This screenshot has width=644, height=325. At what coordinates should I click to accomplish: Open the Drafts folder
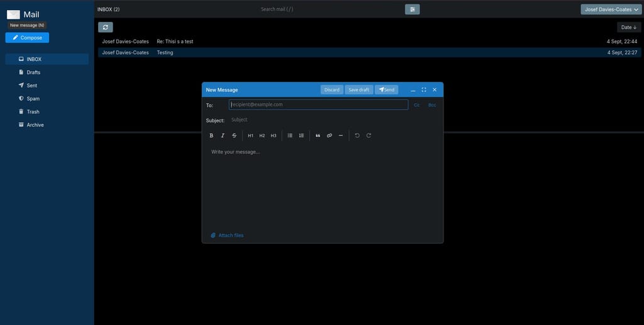click(x=47, y=72)
